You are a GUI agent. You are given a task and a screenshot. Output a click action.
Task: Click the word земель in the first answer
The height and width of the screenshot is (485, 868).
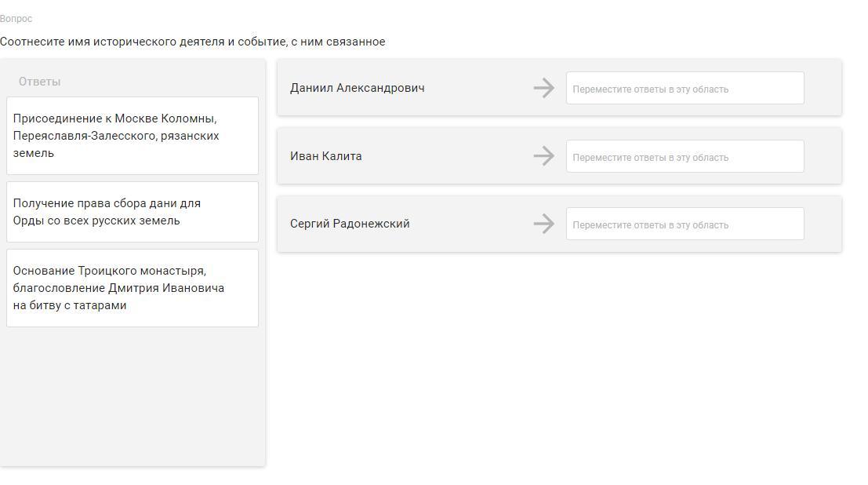(33, 153)
